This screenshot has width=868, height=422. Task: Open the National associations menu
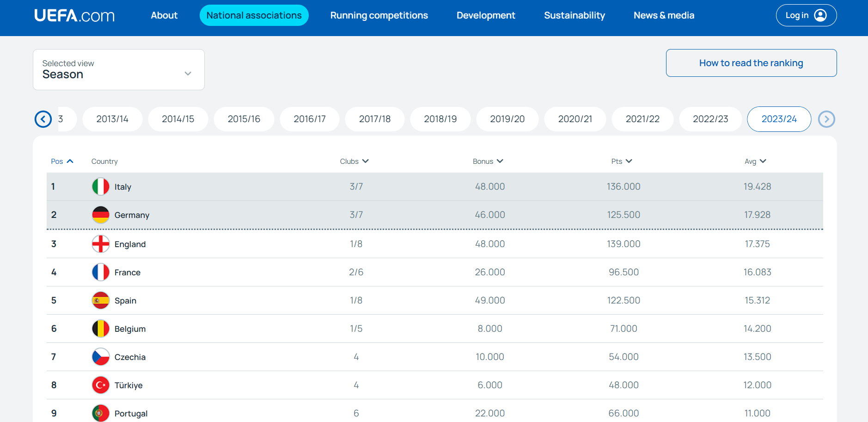[254, 16]
